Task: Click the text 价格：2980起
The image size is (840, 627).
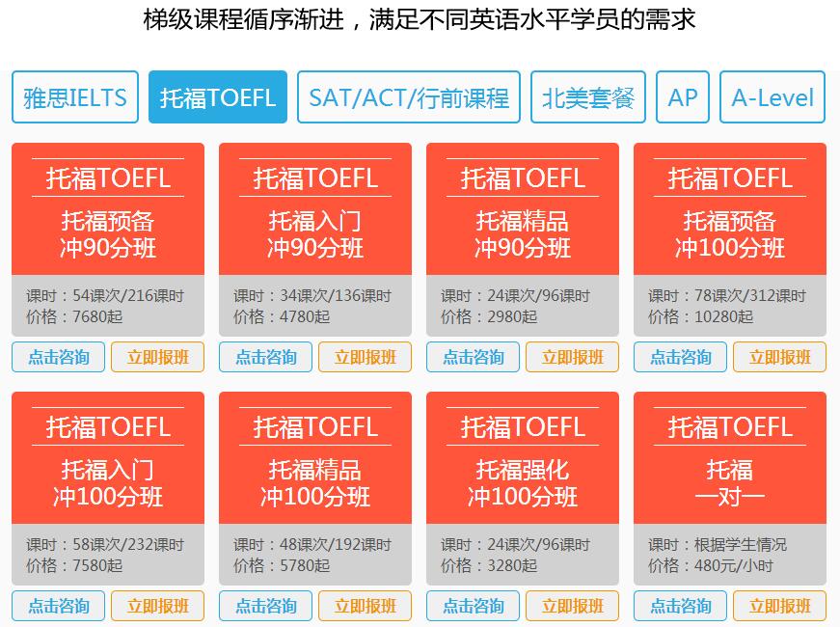Action: [x=489, y=316]
